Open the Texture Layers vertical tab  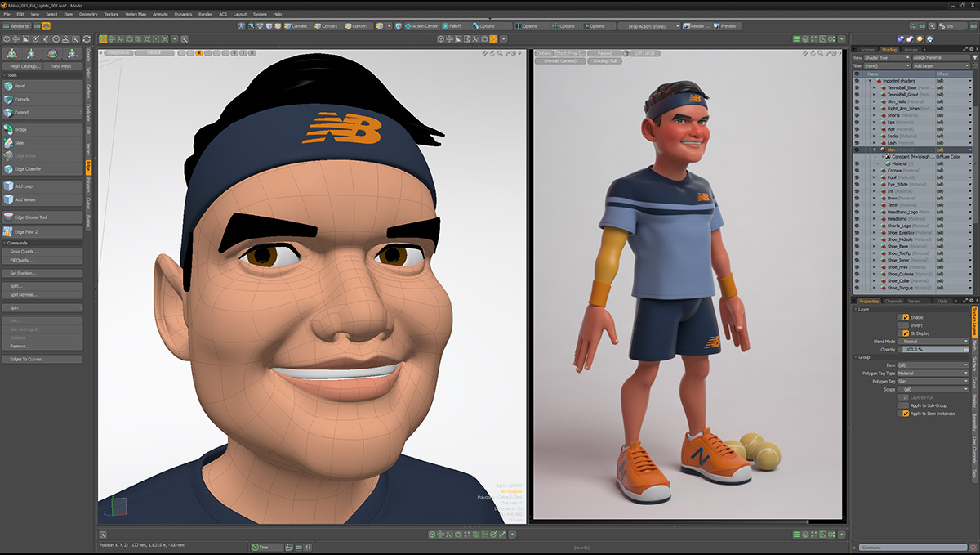tap(974, 322)
